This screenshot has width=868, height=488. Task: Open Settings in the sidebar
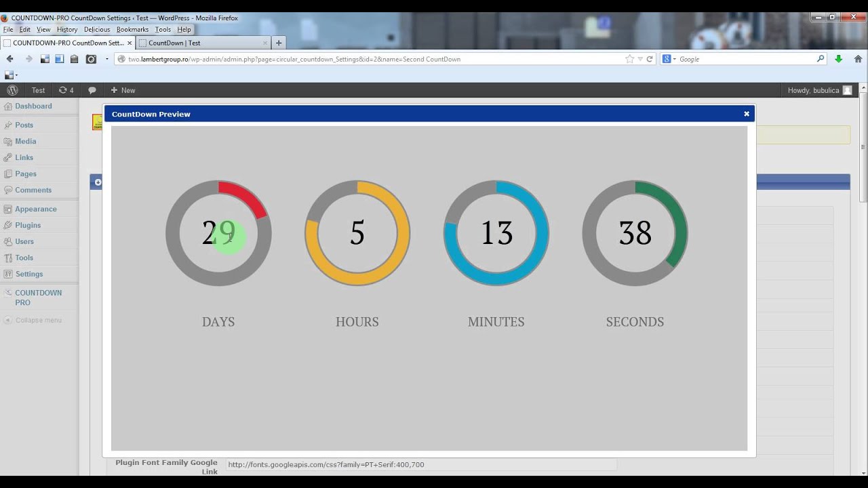tap(29, 274)
